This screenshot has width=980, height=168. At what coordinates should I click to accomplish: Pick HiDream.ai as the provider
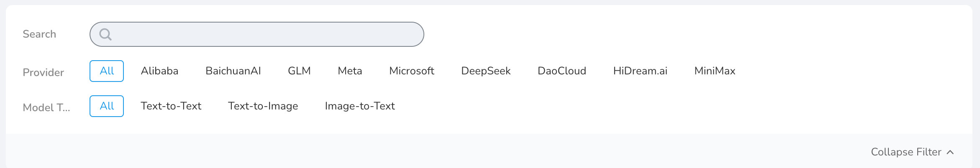pyautogui.click(x=640, y=71)
